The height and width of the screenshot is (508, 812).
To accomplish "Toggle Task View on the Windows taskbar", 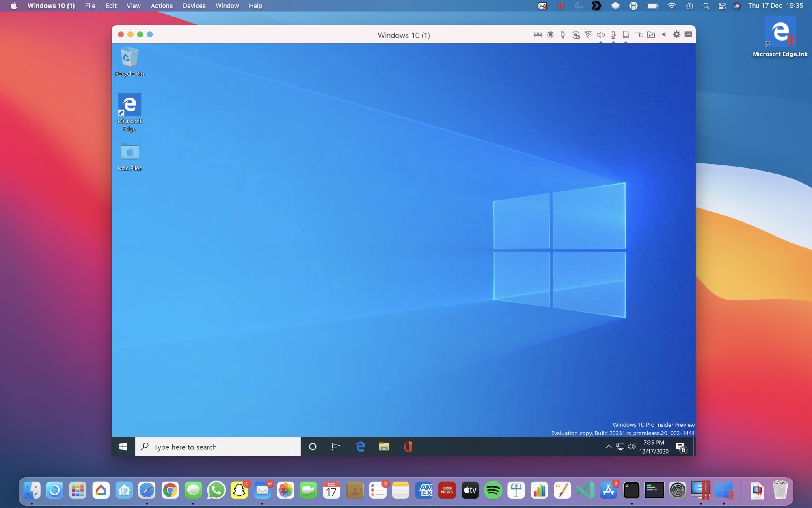I will tap(336, 447).
